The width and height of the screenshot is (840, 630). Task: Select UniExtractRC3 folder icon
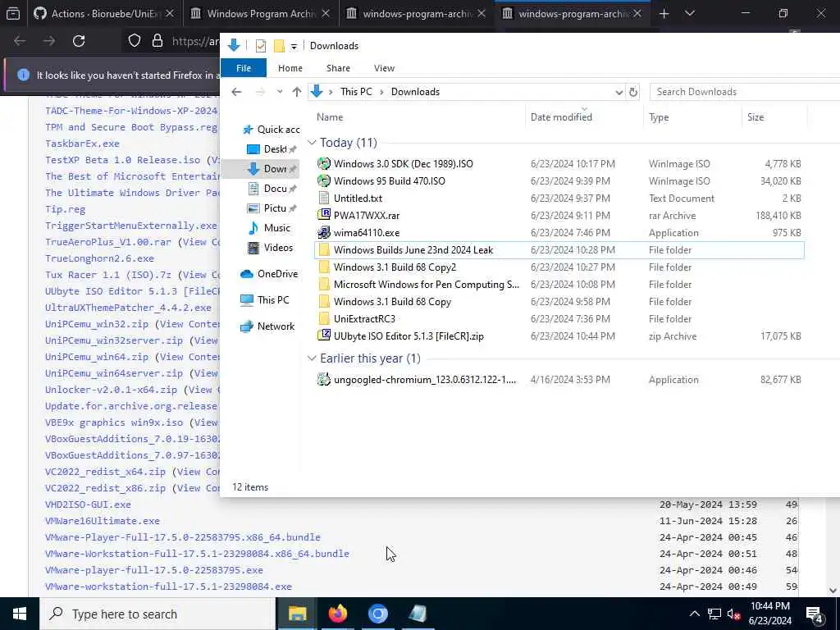[x=323, y=319]
